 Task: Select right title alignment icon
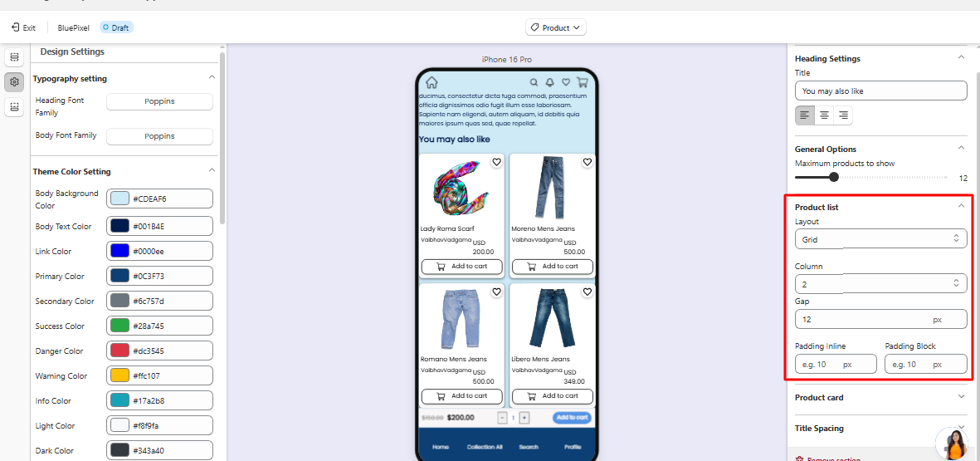coord(843,115)
